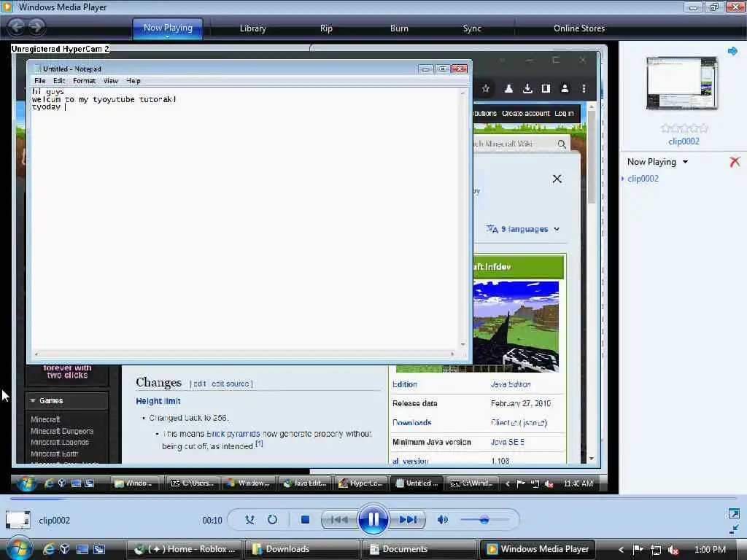Viewport: 747px width, 560px height.
Task: Switch to compact mode
Action: pyautogui.click(x=734, y=529)
